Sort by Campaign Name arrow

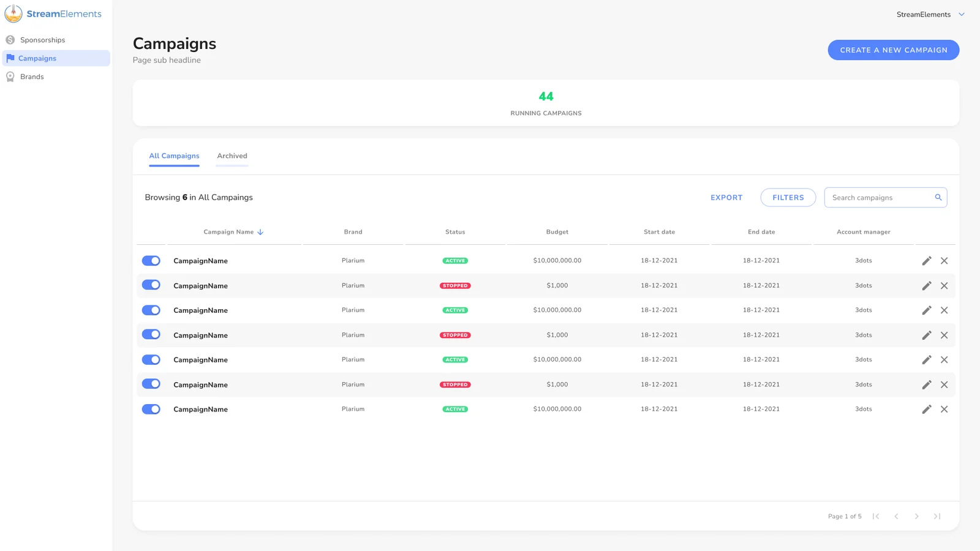coord(260,232)
